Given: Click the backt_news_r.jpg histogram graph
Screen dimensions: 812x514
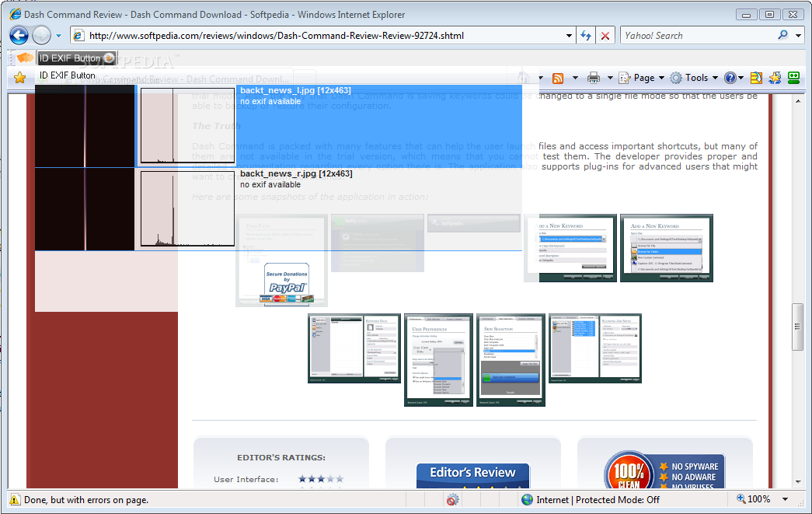Looking at the screenshot, I should point(187,209).
